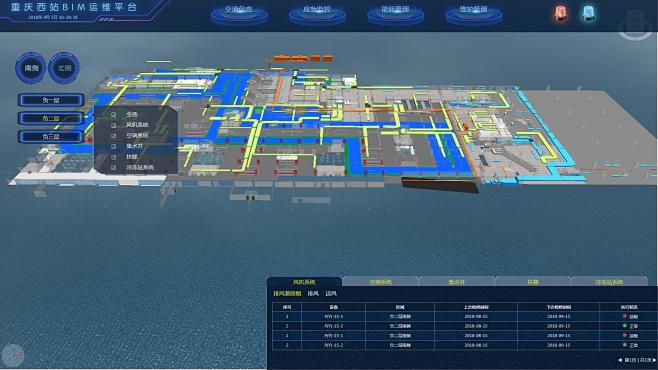Select the 南侧 round view button
The height and width of the screenshot is (370, 658).
point(31,68)
